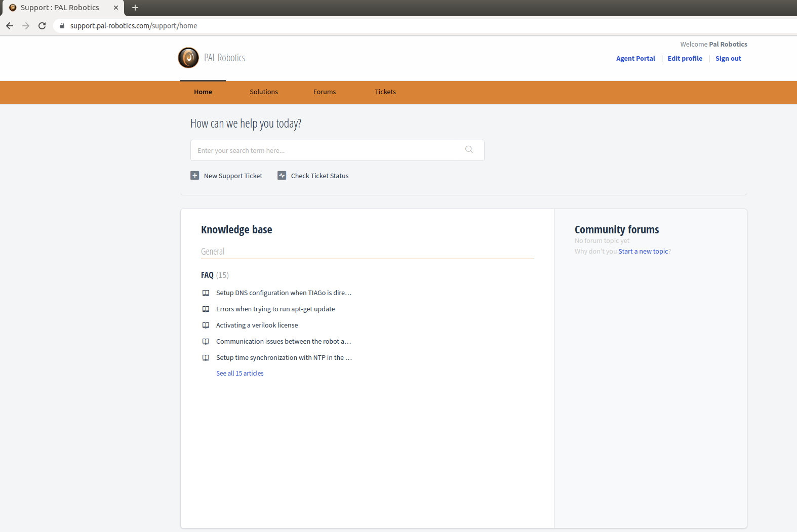The image size is (797, 532).
Task: Open Setup time synchronization with NTP article
Action: [x=284, y=358]
